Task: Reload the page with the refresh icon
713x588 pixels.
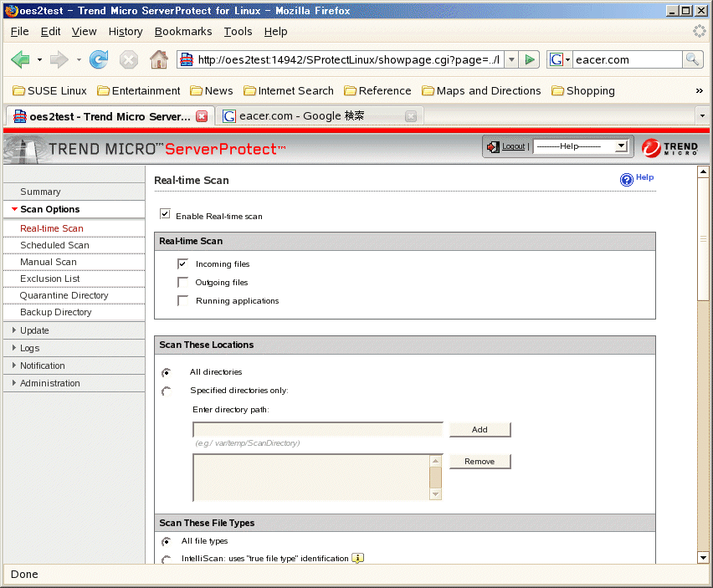Action: (99, 59)
